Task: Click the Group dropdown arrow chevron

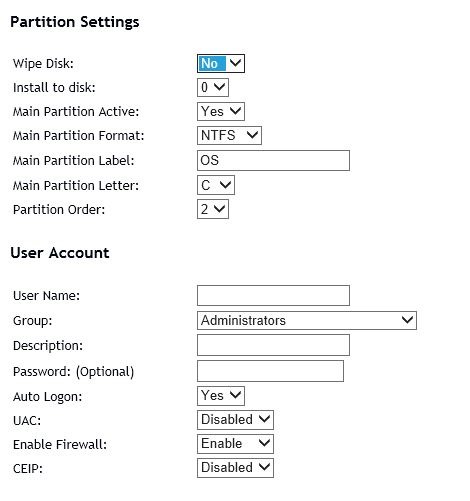Action: pyautogui.click(x=407, y=320)
